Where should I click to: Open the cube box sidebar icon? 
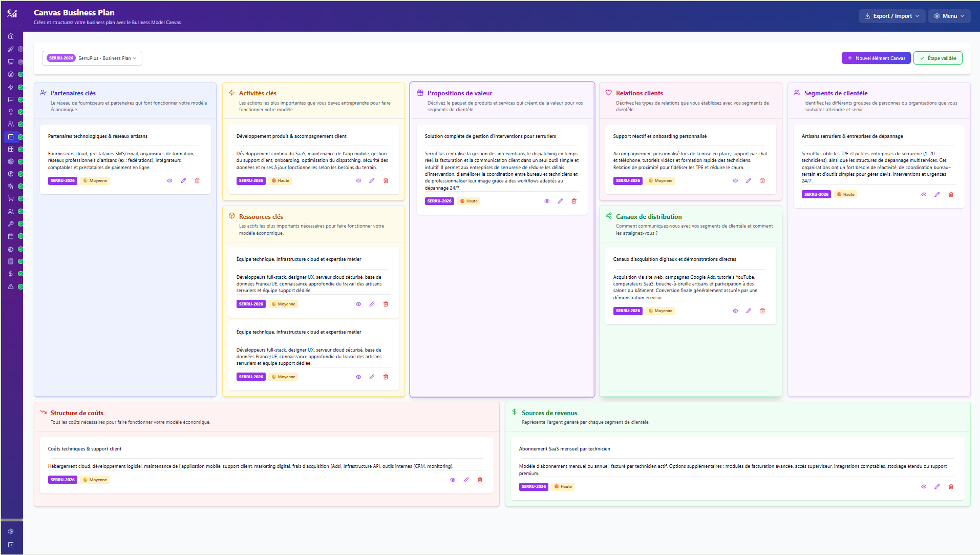coord(11,174)
